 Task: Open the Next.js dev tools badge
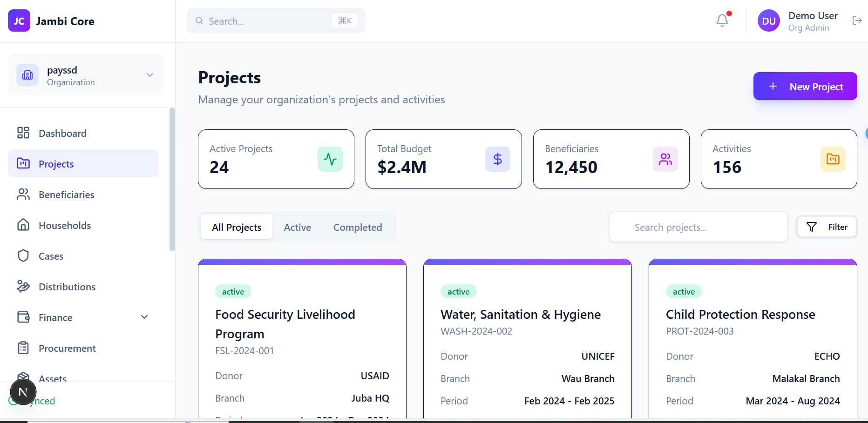coord(23,392)
